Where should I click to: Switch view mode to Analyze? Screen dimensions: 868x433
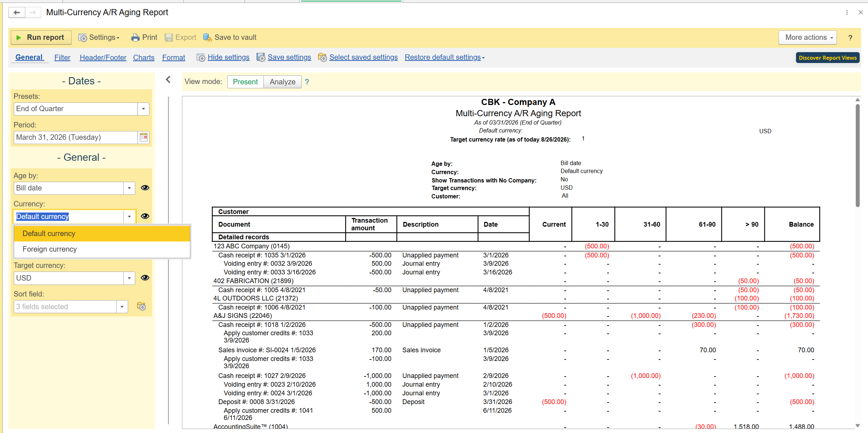pyautogui.click(x=282, y=82)
